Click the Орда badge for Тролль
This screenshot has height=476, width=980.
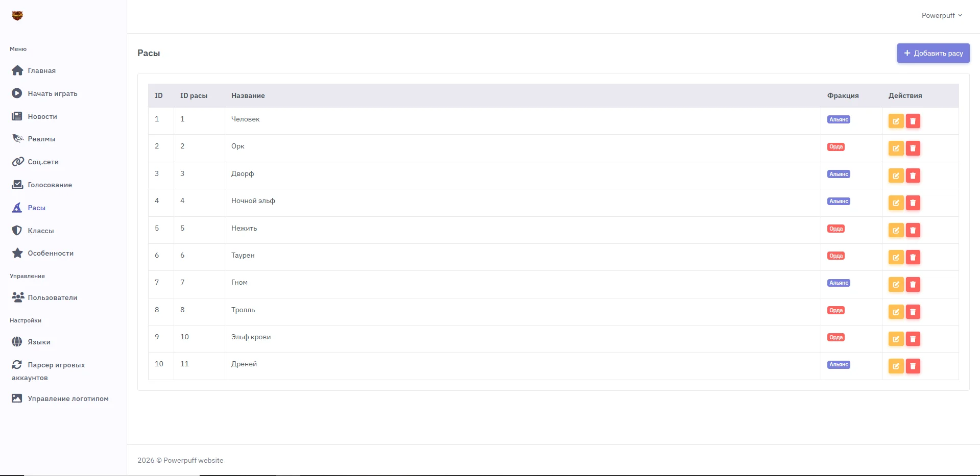[x=836, y=310]
